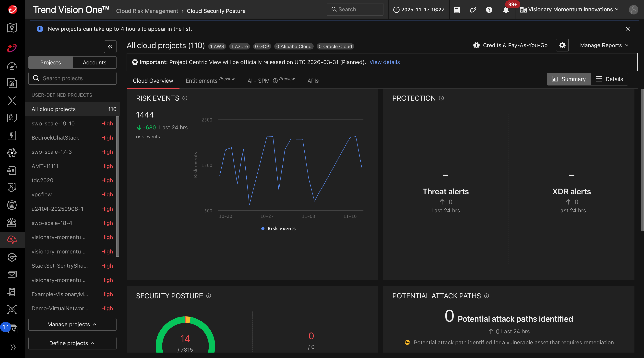This screenshot has width=644, height=358.
Task: Click the main page vertical scrollbar
Action: tap(642, 160)
